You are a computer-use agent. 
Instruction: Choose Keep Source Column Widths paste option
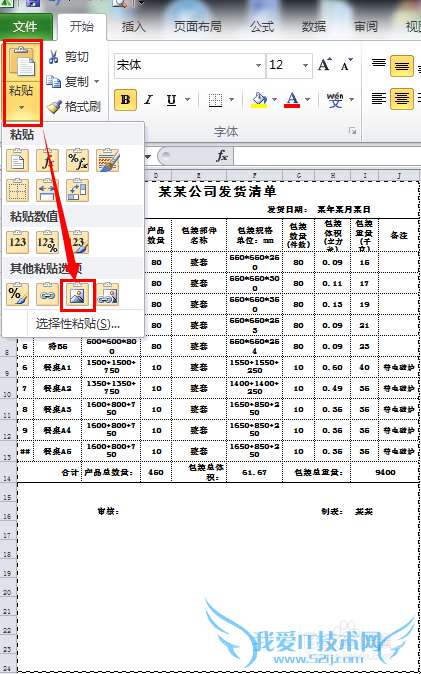point(47,190)
